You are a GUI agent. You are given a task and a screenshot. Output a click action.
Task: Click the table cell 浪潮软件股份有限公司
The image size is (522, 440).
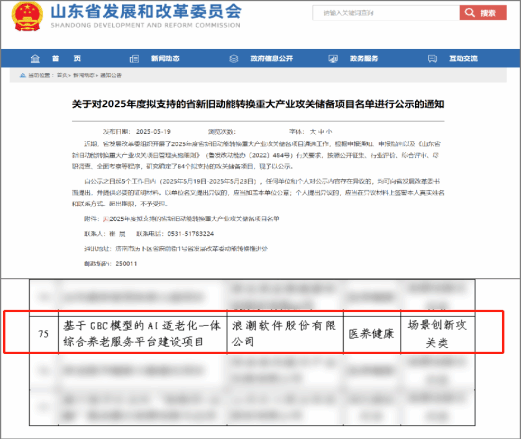[285, 334]
